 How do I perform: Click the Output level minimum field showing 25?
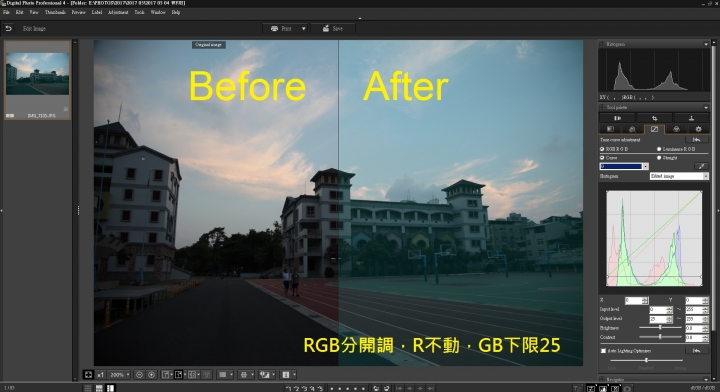[x=658, y=319]
